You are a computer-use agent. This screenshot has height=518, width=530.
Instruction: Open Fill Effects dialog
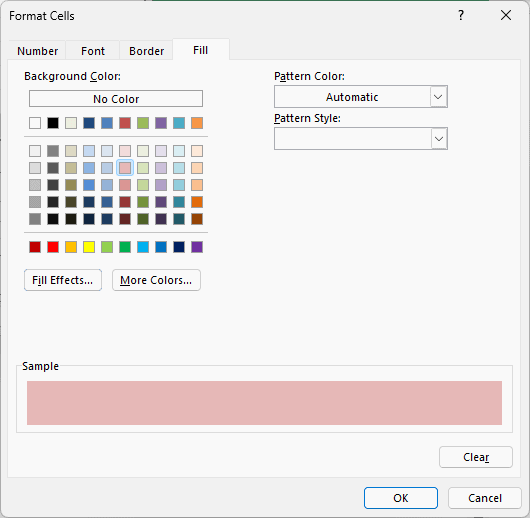pyautogui.click(x=63, y=280)
